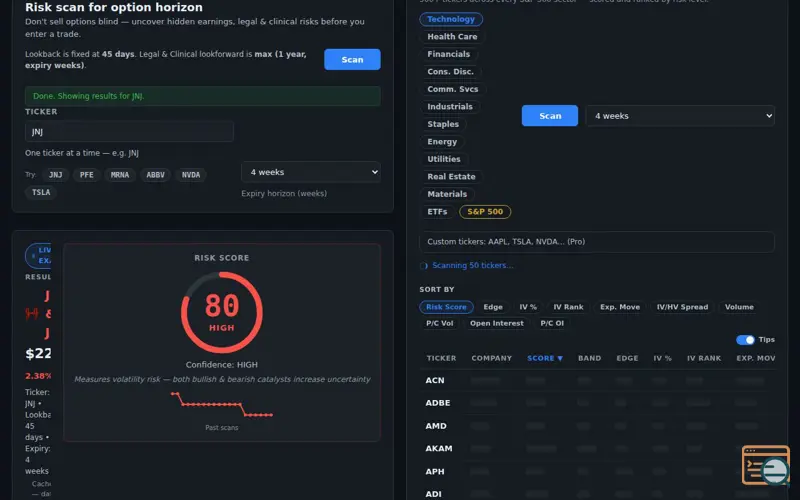Click the APH ticker row
Image resolution: width=800 pixels, height=500 pixels.
597,472
